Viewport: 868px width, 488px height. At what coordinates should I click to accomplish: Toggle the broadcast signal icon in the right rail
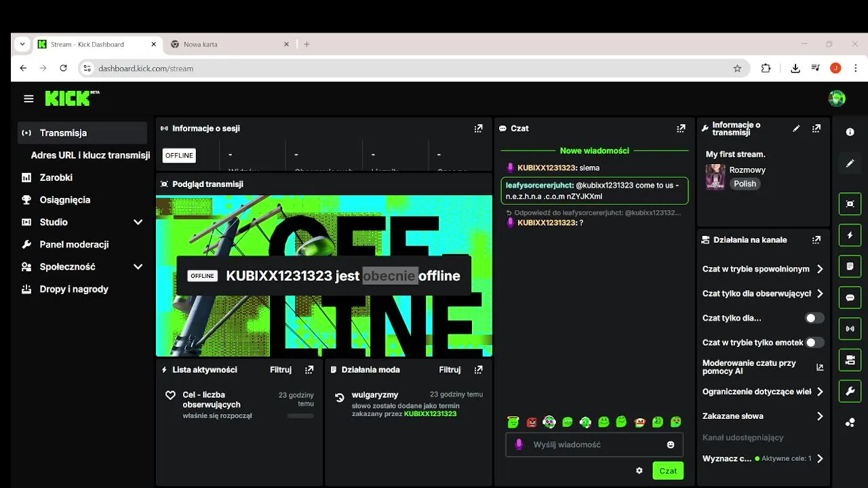click(x=850, y=329)
